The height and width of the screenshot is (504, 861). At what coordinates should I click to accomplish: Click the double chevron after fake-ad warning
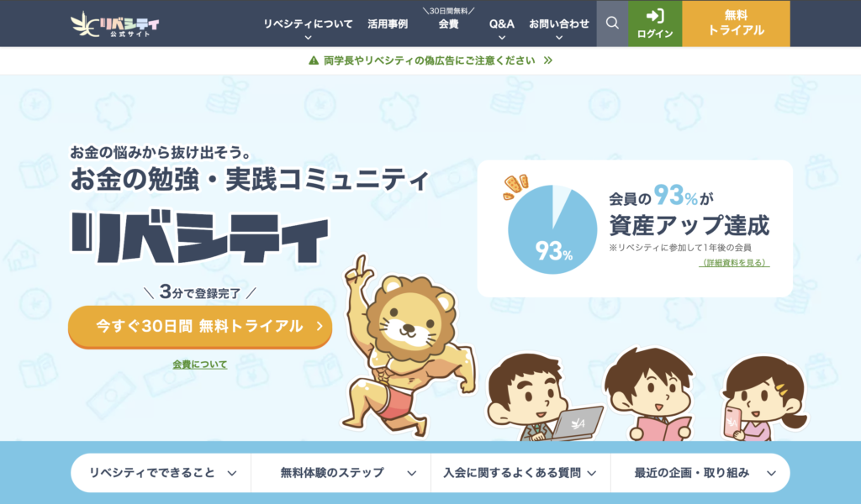click(x=547, y=60)
